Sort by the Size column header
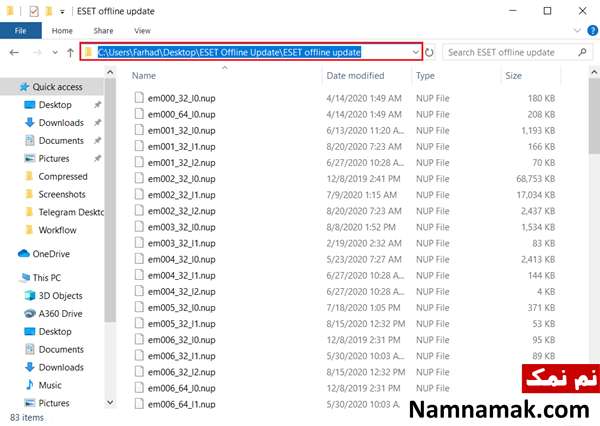The image size is (600, 426). click(514, 76)
